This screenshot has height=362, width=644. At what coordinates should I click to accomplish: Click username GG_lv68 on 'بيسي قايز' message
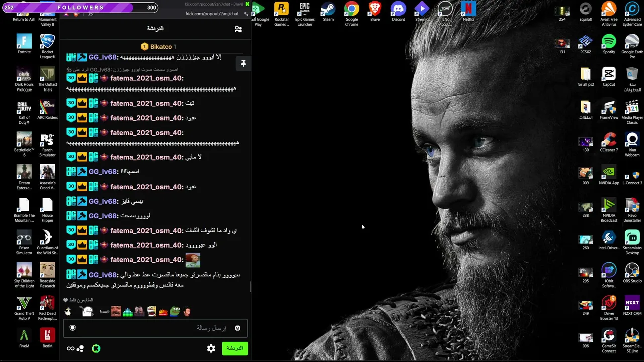tap(103, 201)
